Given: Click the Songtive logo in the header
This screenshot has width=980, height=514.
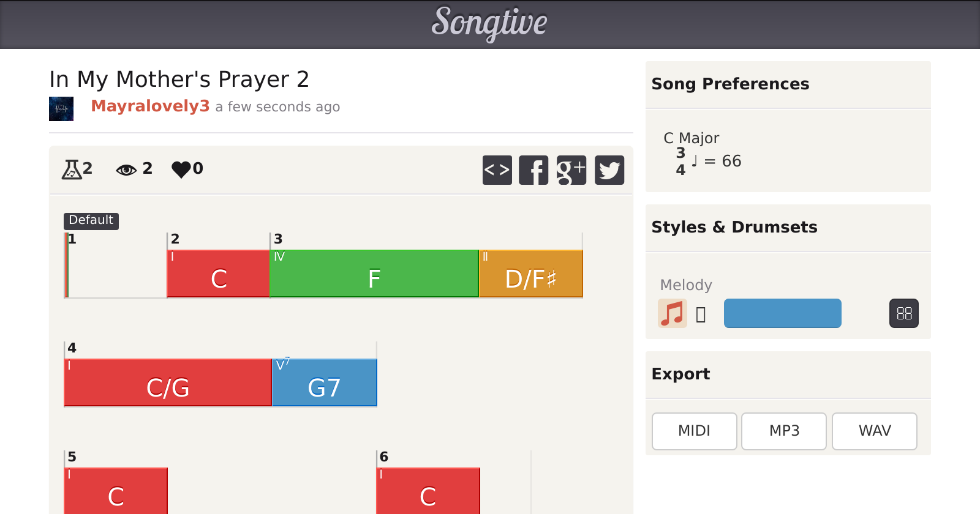Looking at the screenshot, I should pyautogui.click(x=489, y=23).
